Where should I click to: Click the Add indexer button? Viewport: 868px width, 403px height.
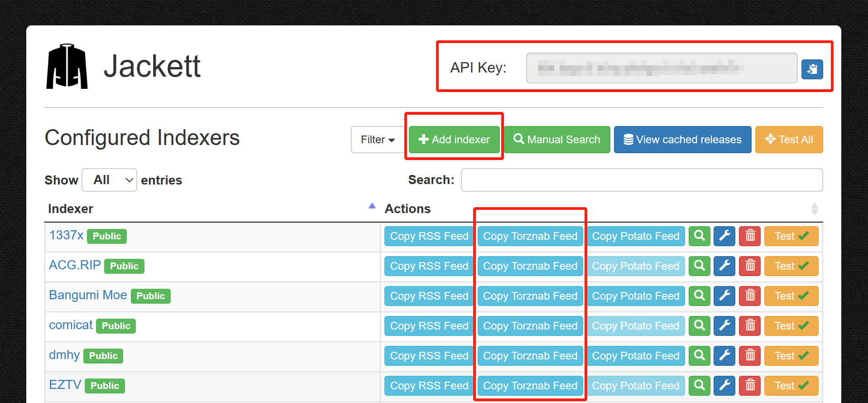[454, 140]
